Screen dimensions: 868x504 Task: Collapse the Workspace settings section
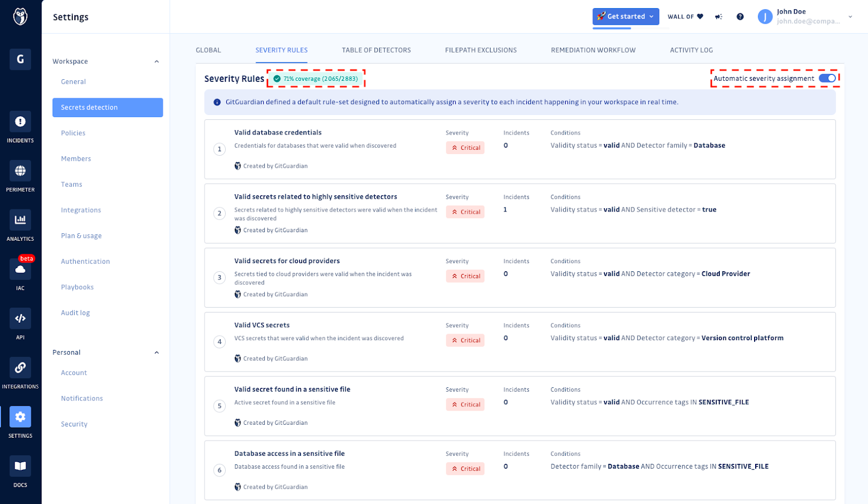157,61
